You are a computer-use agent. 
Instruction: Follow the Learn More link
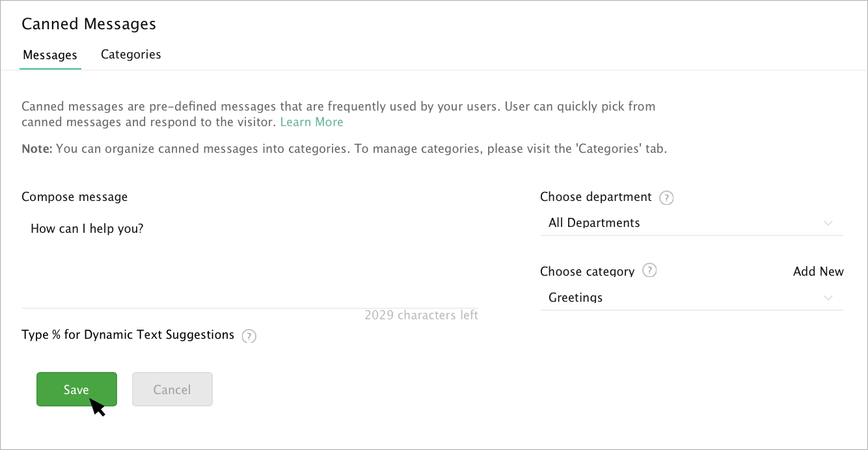312,122
